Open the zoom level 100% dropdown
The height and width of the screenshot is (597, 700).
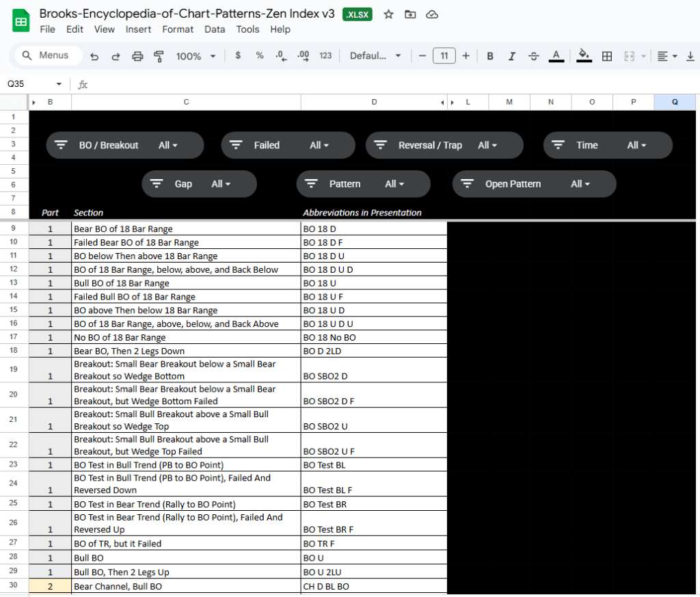pos(196,56)
